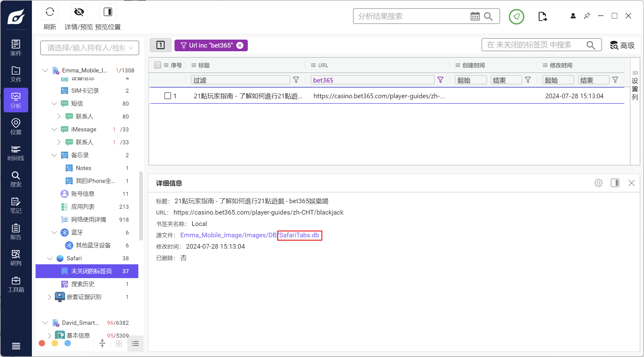
Task: Click the red color tag dot
Action: pyautogui.click(x=42, y=343)
